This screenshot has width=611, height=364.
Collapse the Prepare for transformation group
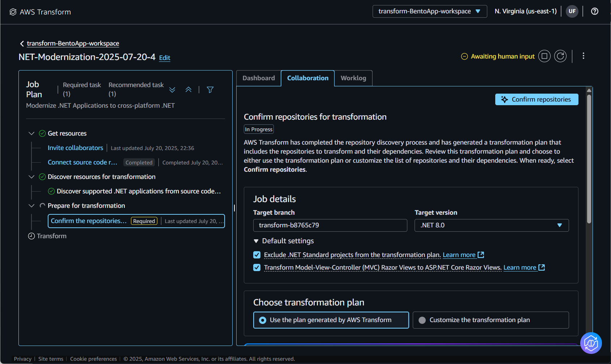[31, 206]
